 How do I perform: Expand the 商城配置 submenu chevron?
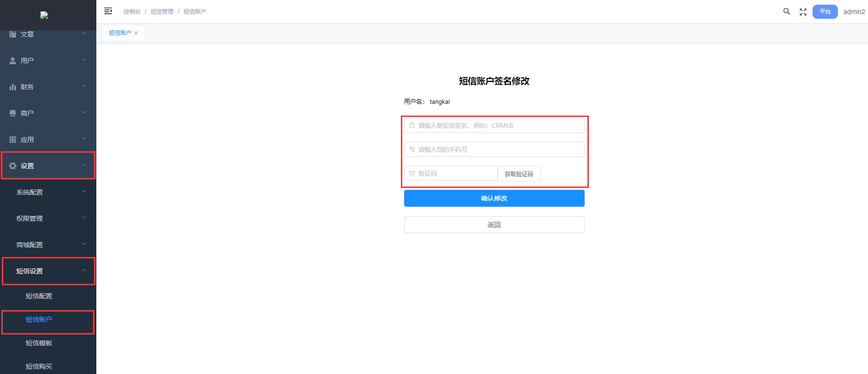(84, 244)
